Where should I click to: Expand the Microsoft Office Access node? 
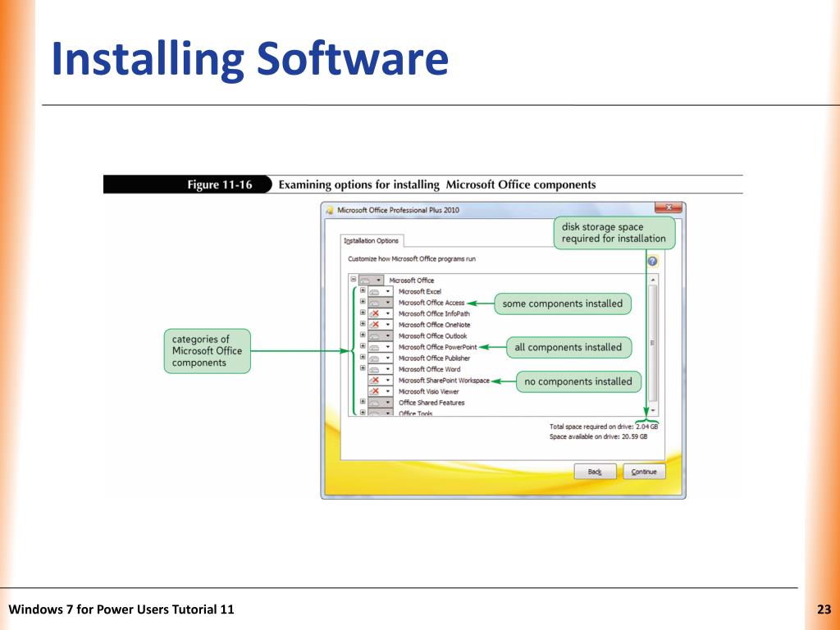click(363, 302)
